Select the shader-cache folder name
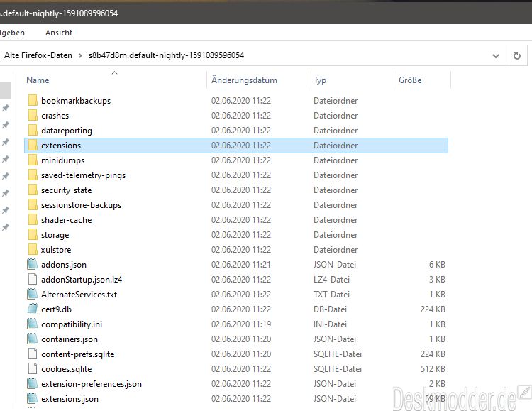The height and width of the screenshot is (411, 532). point(67,220)
